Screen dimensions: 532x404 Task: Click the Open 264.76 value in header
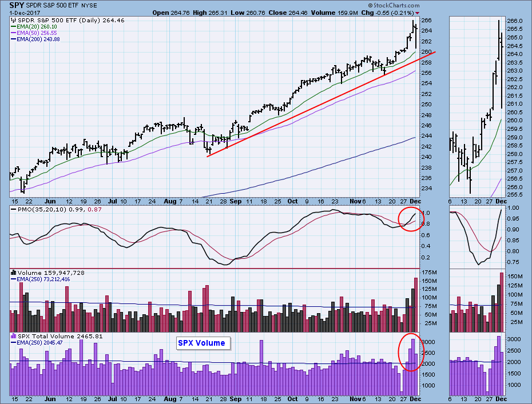coord(171,13)
